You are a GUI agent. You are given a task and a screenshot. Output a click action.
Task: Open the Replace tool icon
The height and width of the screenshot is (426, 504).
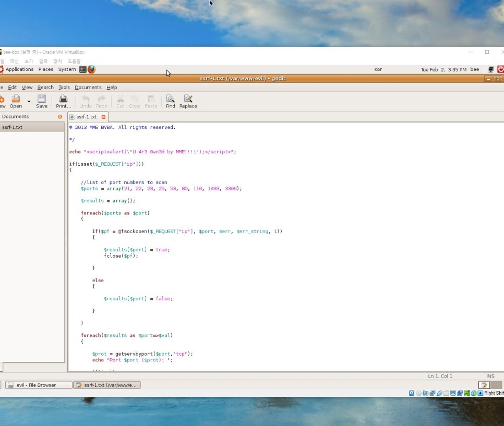188,102
